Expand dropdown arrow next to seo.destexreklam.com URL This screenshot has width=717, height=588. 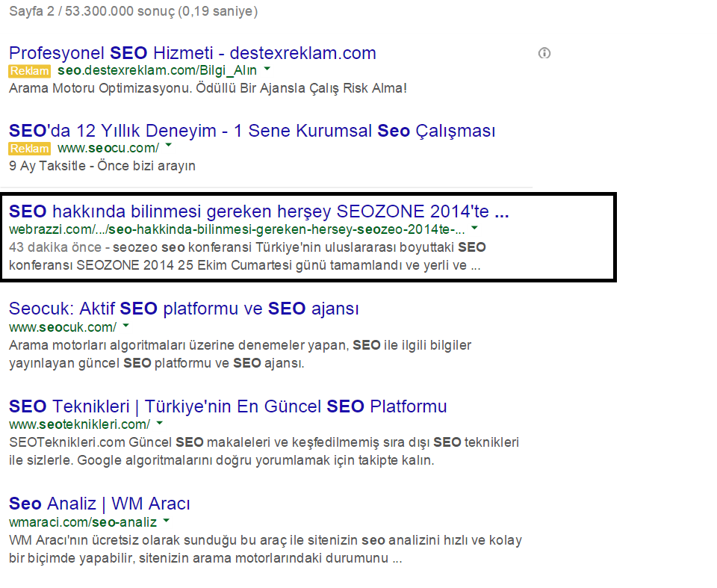pos(267,69)
